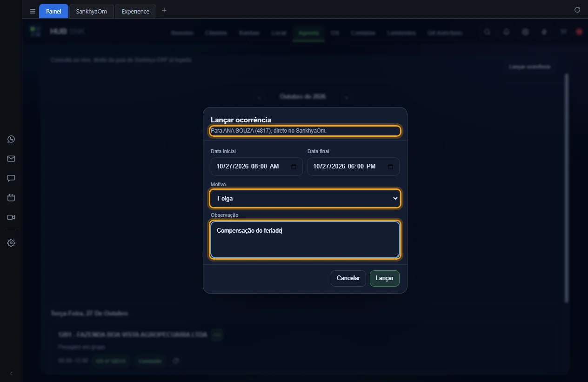Viewport: 588px width, 382px height.
Task: Expand the Motivo dropdown showing Folga
Action: pos(305,198)
